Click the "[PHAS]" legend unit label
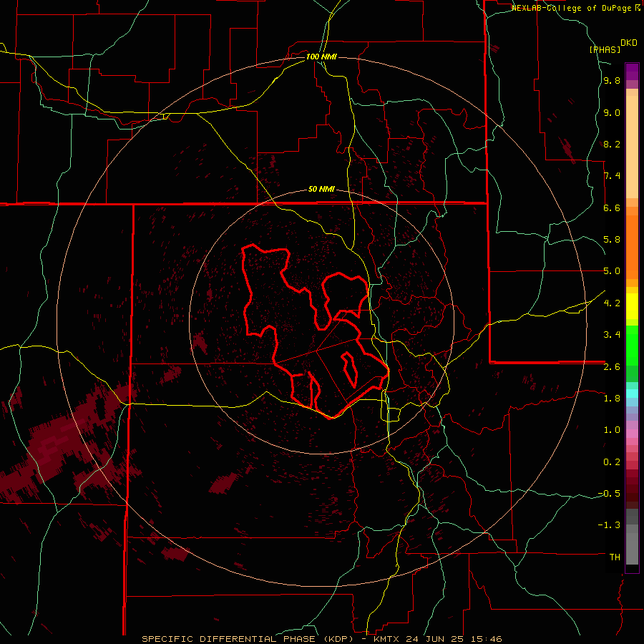The width and height of the screenshot is (644, 644). point(605,49)
